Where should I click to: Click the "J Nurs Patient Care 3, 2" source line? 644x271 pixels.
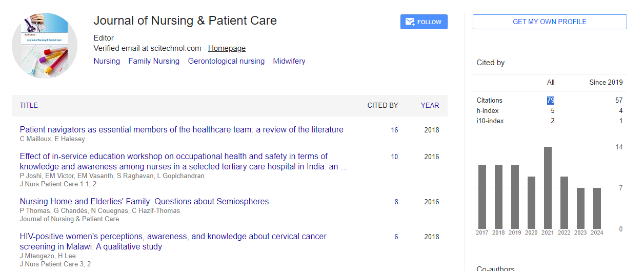(x=55, y=264)
